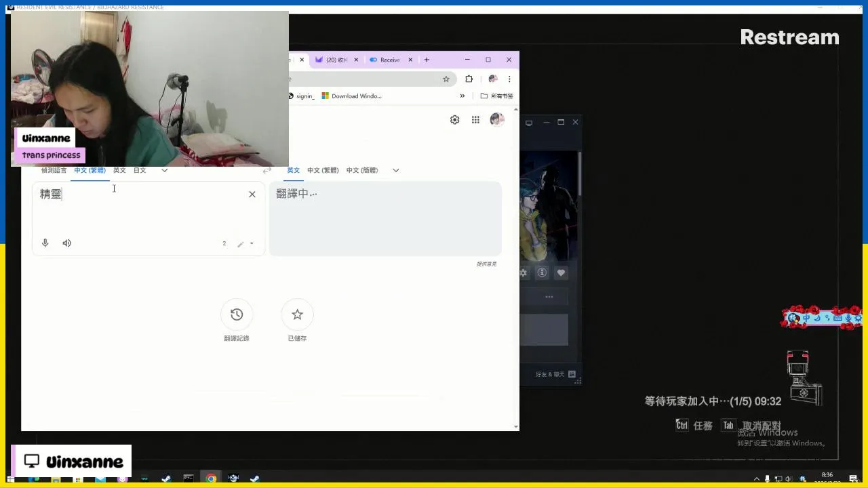Open the saved translations star button

pyautogui.click(x=297, y=314)
